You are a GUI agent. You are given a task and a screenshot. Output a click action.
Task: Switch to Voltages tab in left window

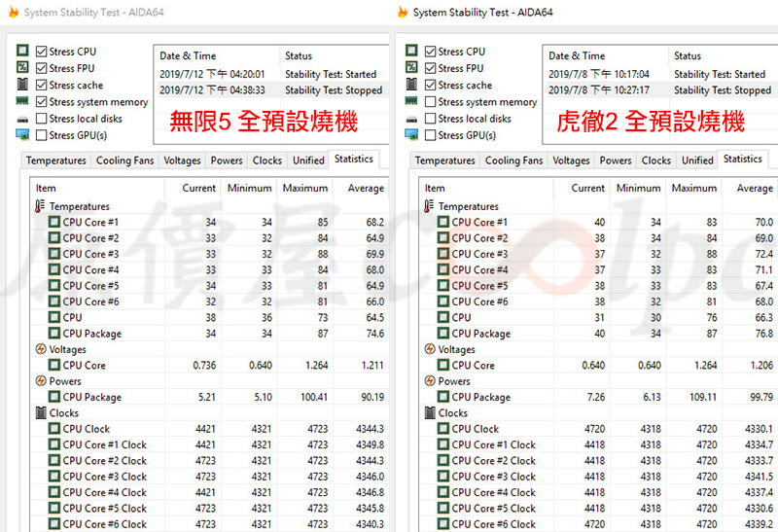click(x=182, y=160)
